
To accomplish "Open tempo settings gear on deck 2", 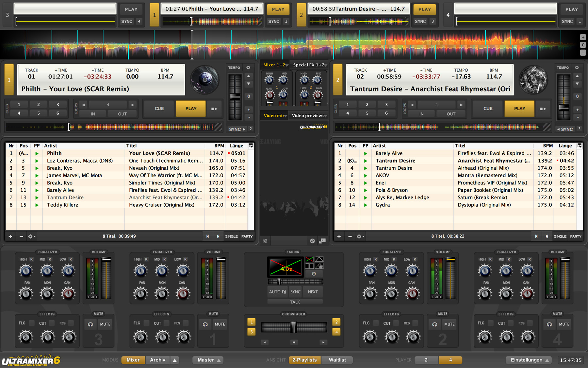I will coord(577,67).
